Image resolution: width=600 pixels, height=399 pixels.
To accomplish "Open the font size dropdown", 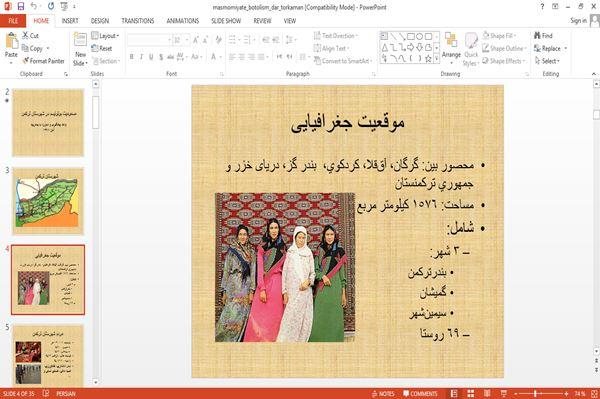I will [x=187, y=40].
